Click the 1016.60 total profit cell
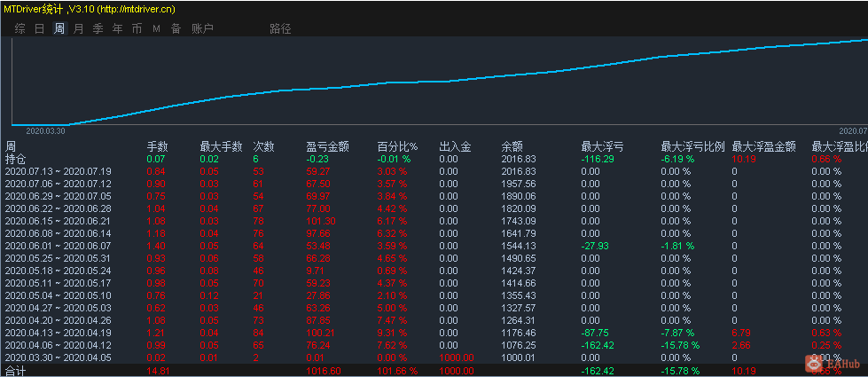 324,371
